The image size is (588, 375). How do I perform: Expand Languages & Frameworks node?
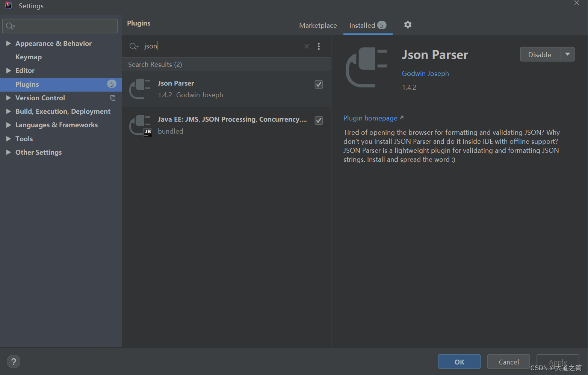(x=8, y=125)
